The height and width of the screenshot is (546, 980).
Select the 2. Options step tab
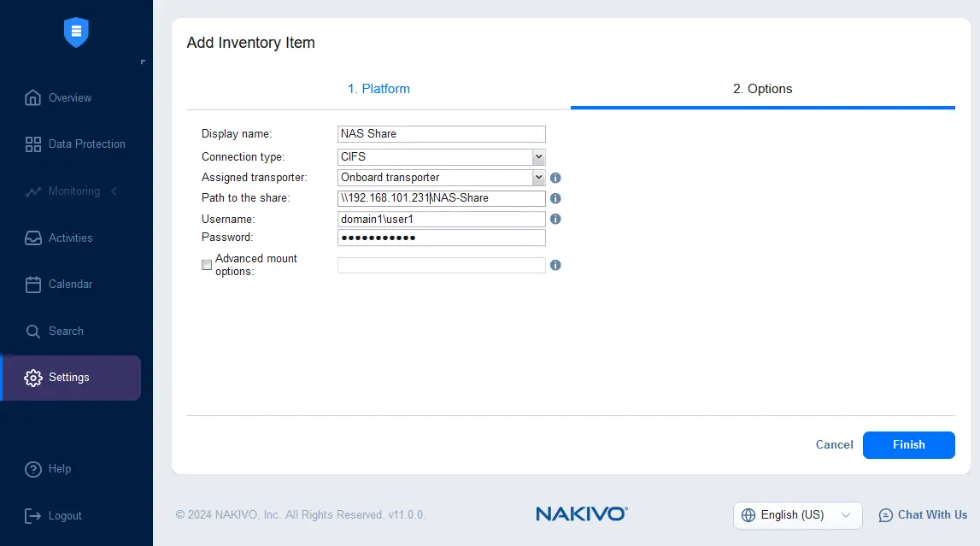click(762, 89)
